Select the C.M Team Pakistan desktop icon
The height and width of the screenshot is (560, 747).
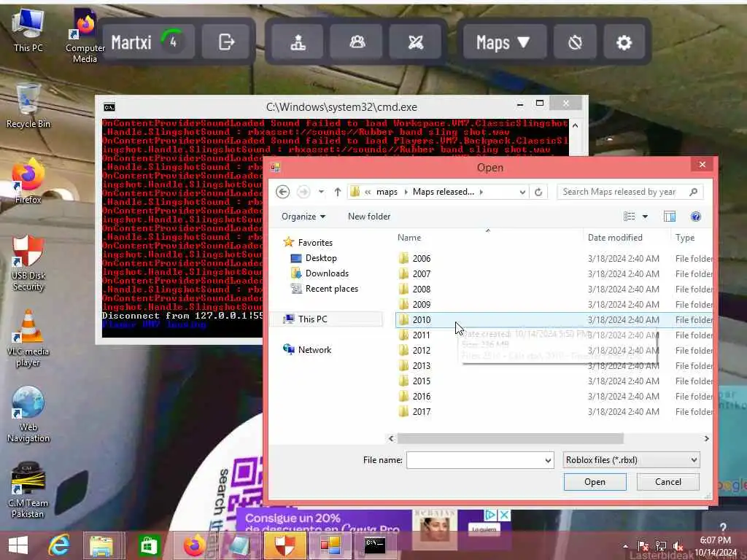click(x=28, y=491)
